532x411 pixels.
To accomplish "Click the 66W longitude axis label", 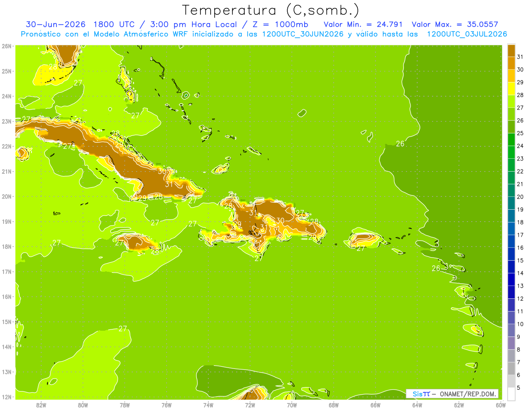I will pos(375,405).
